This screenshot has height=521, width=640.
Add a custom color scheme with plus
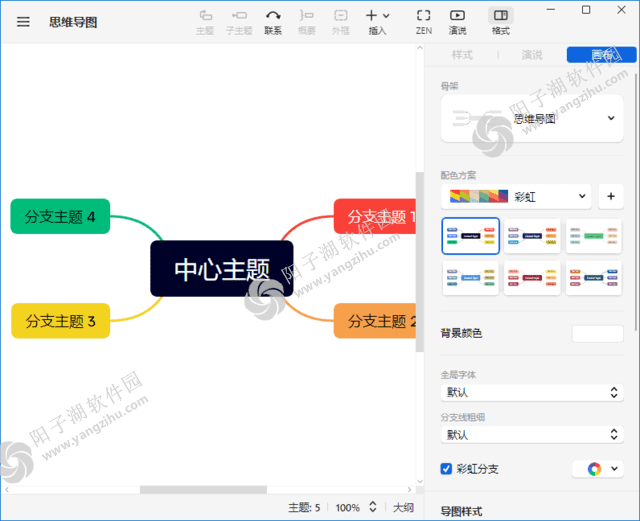tap(611, 196)
